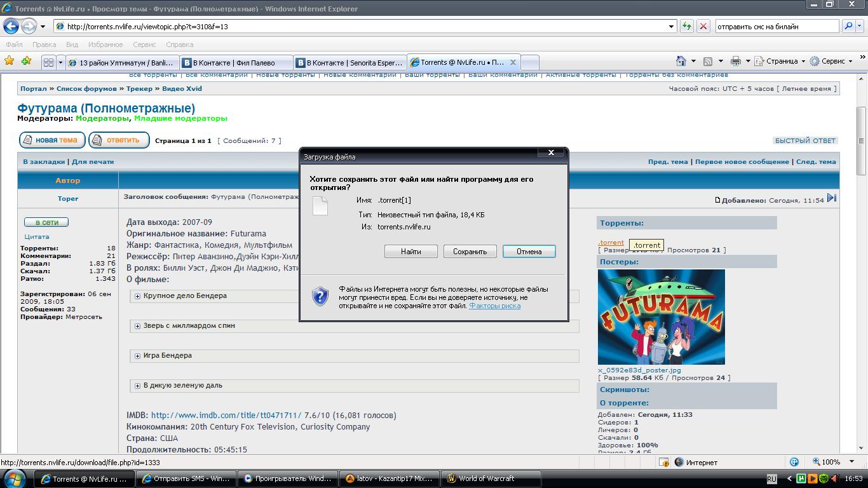Expand the Крупное дело Бендера spoiler

click(137, 296)
